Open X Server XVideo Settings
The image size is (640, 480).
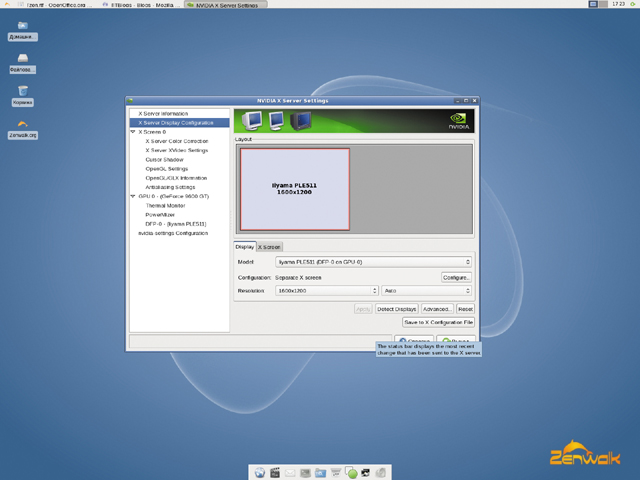pos(177,150)
